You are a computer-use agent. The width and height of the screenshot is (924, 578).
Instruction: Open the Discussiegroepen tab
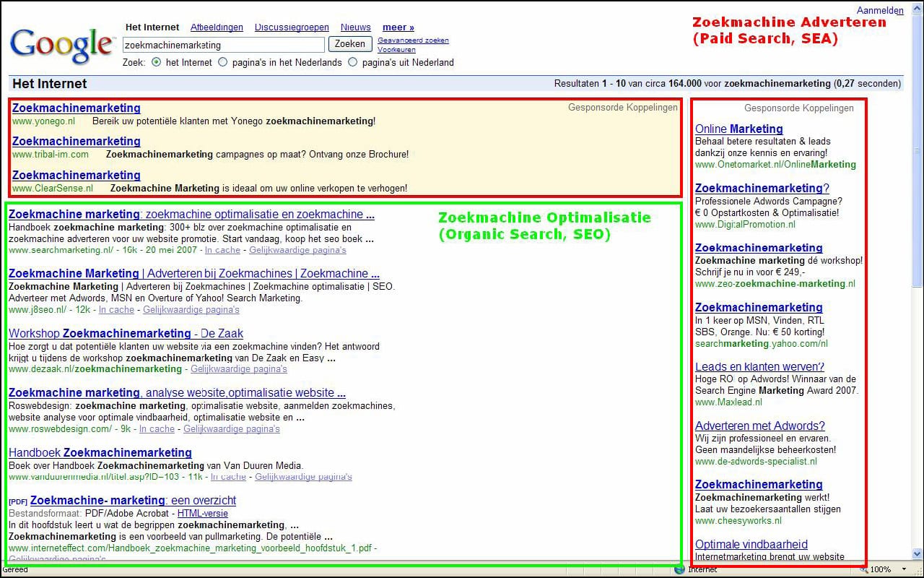[292, 27]
